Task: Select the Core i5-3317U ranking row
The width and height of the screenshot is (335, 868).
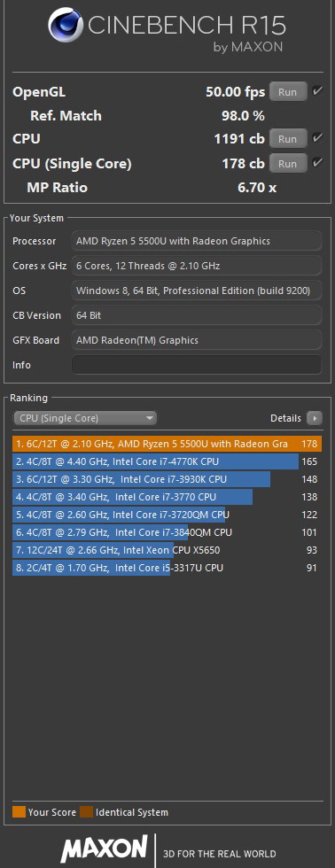Action: [167, 568]
